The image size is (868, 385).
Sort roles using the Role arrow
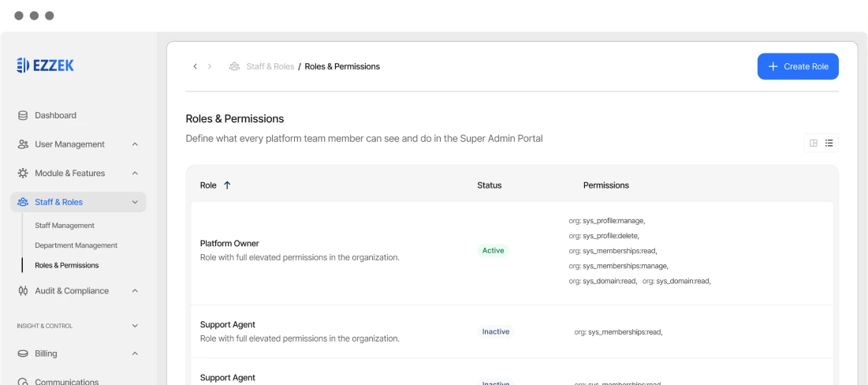click(227, 185)
